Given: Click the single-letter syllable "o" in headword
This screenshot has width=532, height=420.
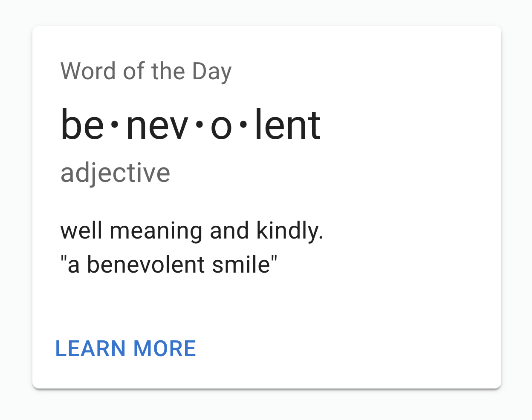Looking at the screenshot, I should pyautogui.click(x=221, y=129).
